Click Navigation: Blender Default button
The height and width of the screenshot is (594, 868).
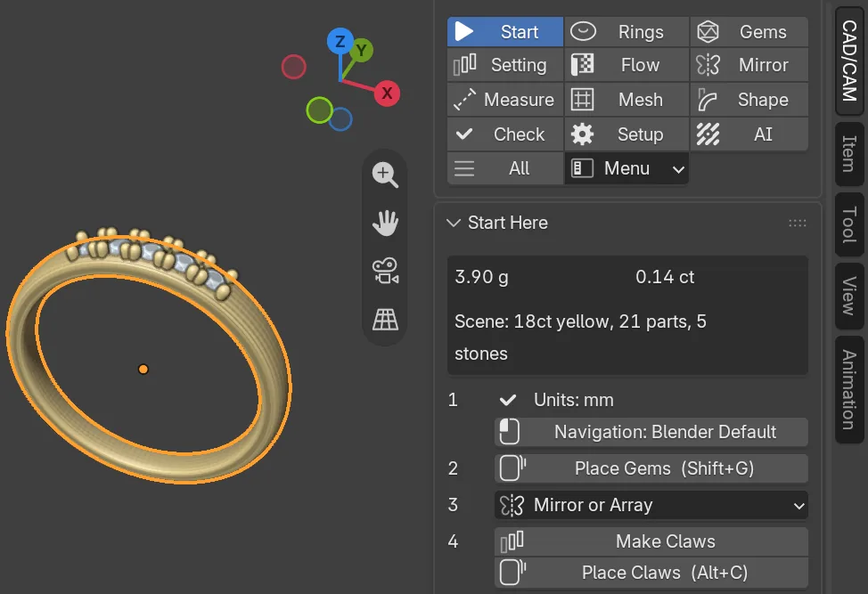(651, 432)
